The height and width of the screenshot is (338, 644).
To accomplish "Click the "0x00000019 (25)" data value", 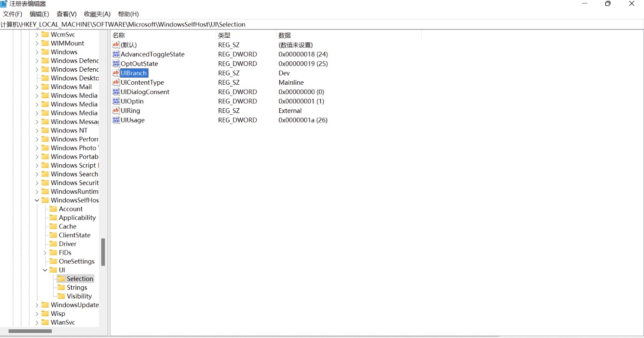I will (x=303, y=64).
